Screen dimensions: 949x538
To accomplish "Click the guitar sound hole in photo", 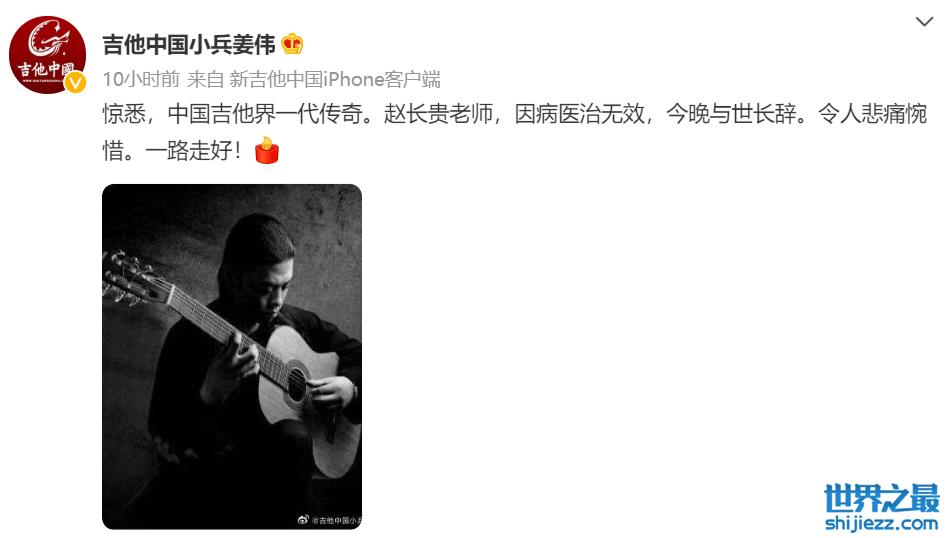I will point(296,381).
